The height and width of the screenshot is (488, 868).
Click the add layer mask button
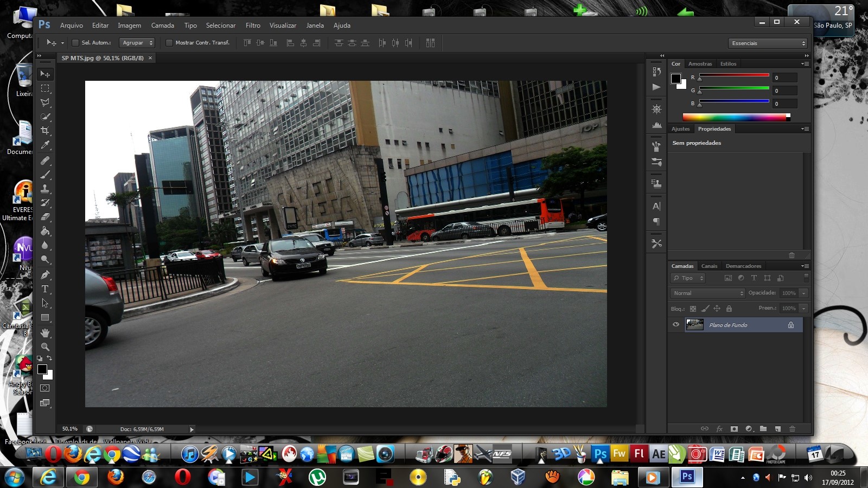(734, 429)
